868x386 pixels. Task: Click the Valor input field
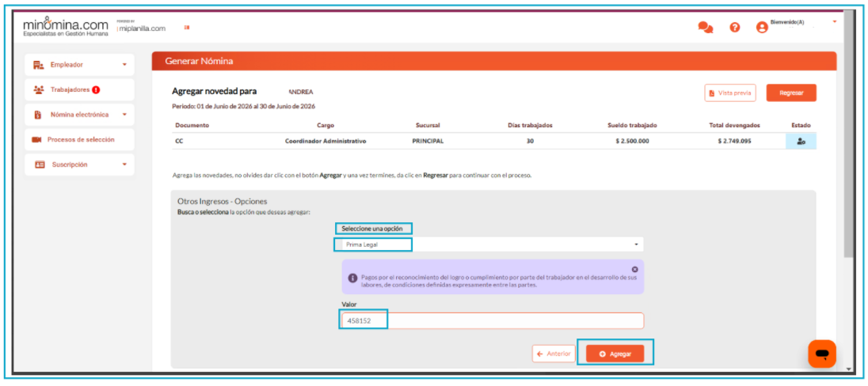(x=493, y=321)
